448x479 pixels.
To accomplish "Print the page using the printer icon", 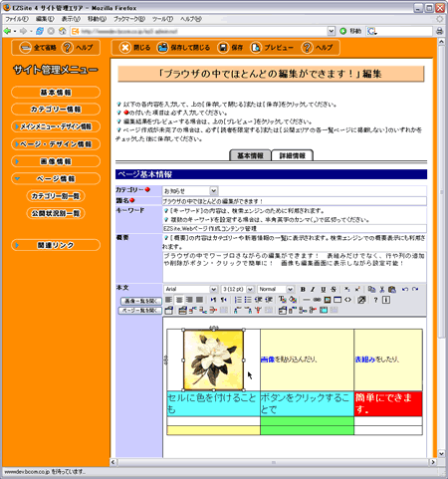I will (439, 31).
